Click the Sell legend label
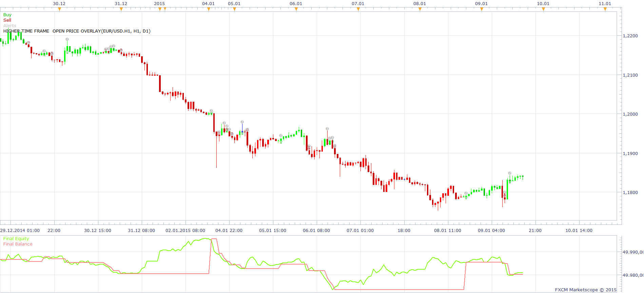Screen dimensions: 644x293 7,20
